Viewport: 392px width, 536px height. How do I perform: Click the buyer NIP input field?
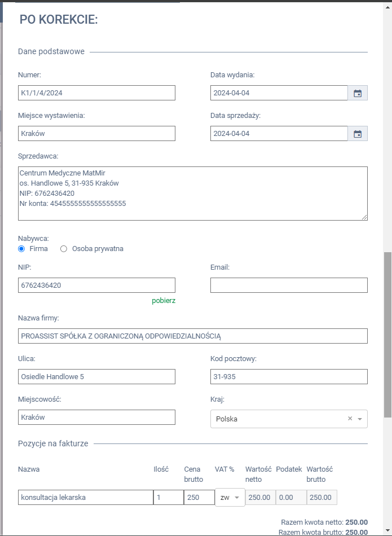(x=96, y=285)
